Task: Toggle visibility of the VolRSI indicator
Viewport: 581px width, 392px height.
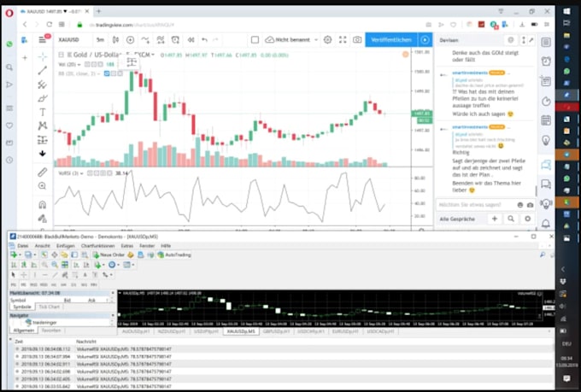Action: click(x=90, y=173)
